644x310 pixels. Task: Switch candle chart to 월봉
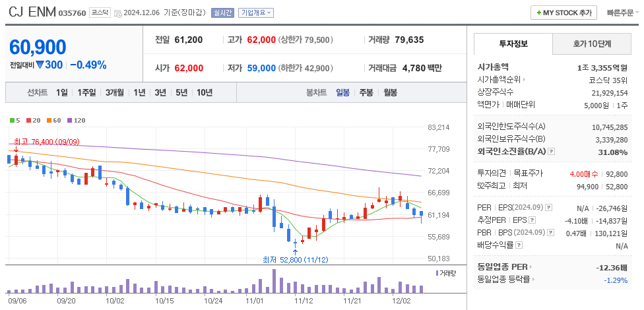coord(390,92)
